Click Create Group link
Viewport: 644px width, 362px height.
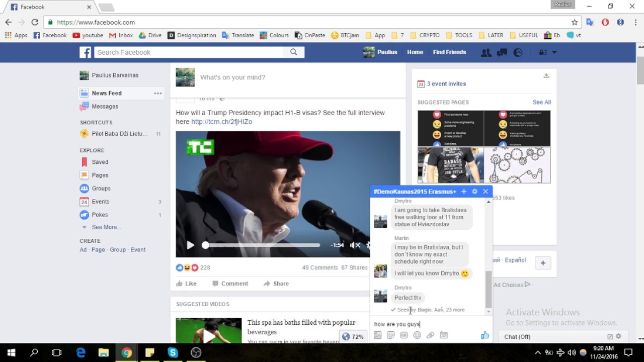[118, 250]
